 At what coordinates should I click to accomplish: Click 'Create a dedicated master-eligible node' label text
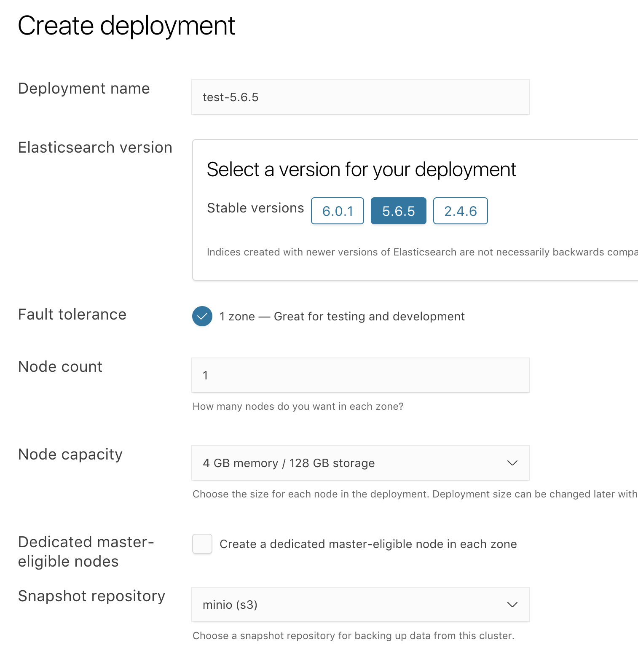(368, 544)
